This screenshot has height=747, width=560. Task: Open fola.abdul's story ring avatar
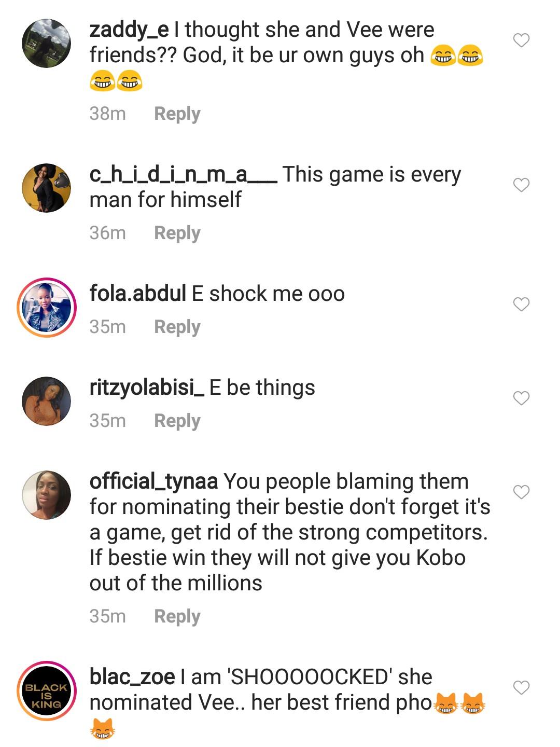click(x=46, y=308)
